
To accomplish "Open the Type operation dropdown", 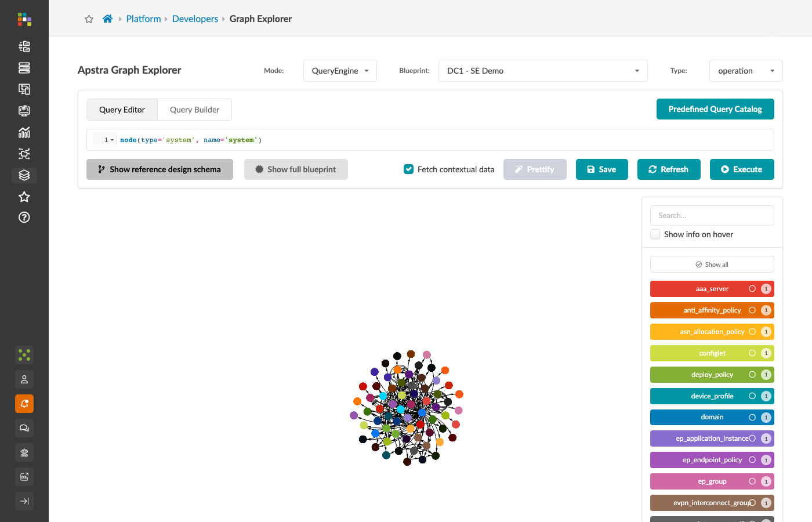I will 746,71.
